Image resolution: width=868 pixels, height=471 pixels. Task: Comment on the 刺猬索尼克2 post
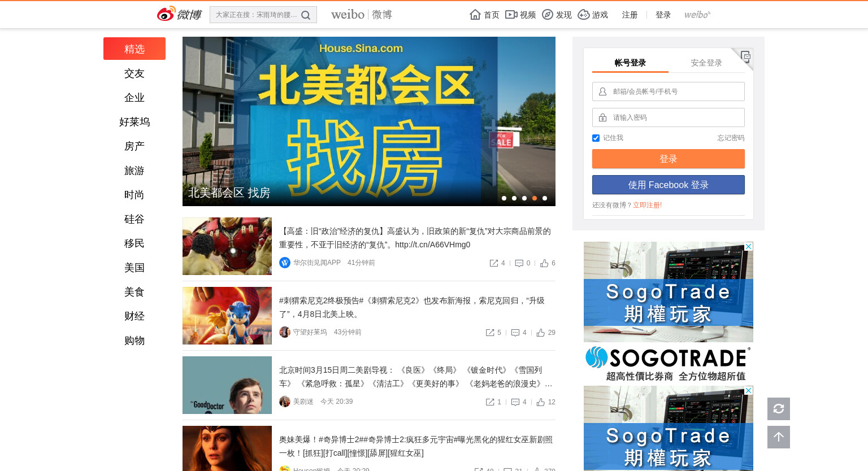(x=515, y=333)
